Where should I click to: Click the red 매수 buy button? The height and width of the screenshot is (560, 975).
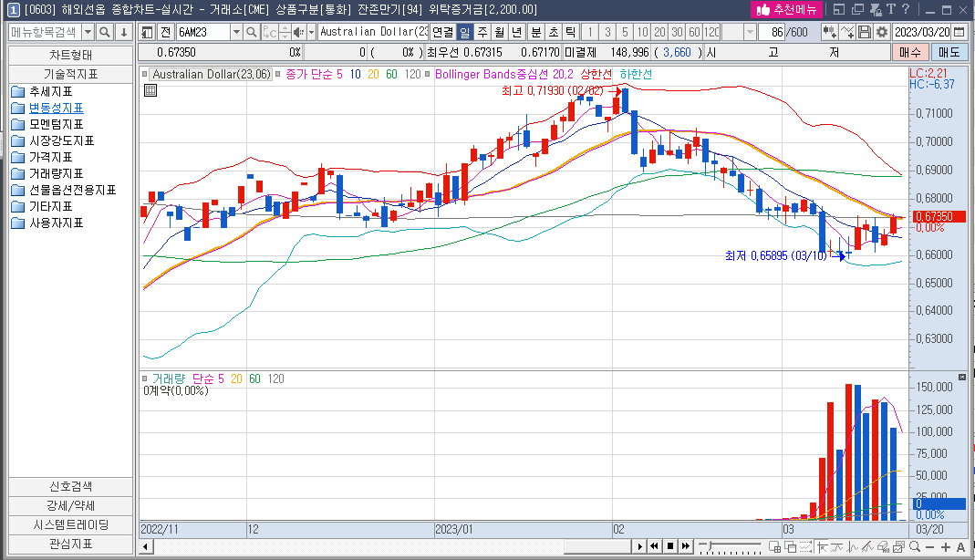coord(909,52)
